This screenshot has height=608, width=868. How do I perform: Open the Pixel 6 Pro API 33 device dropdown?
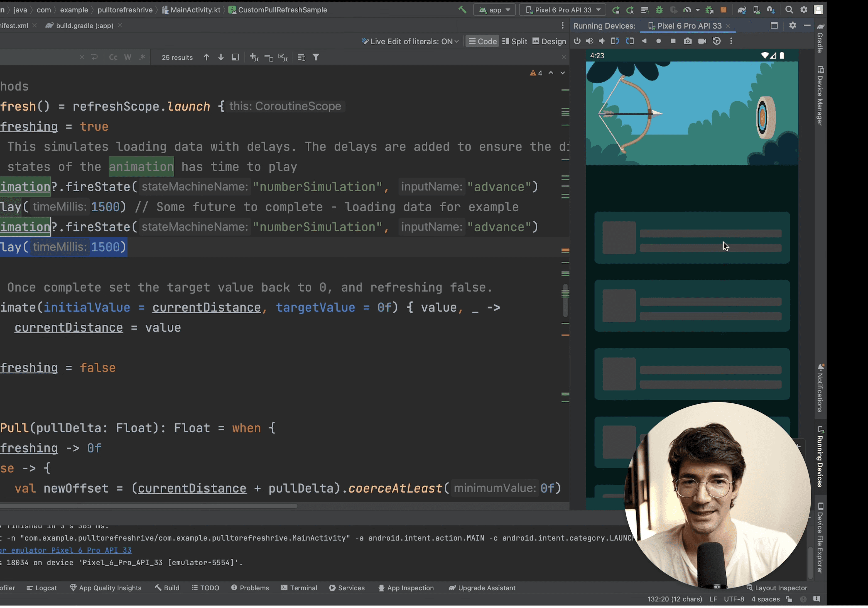563,10
